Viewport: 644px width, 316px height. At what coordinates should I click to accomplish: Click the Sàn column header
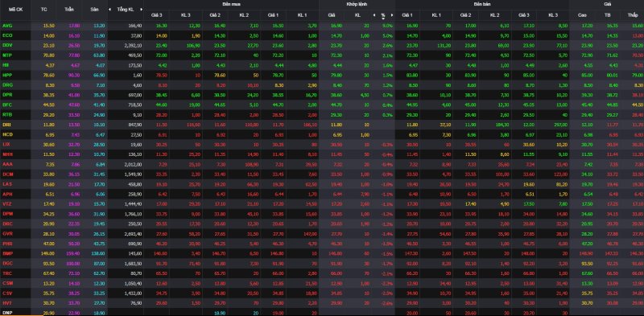(94, 9)
